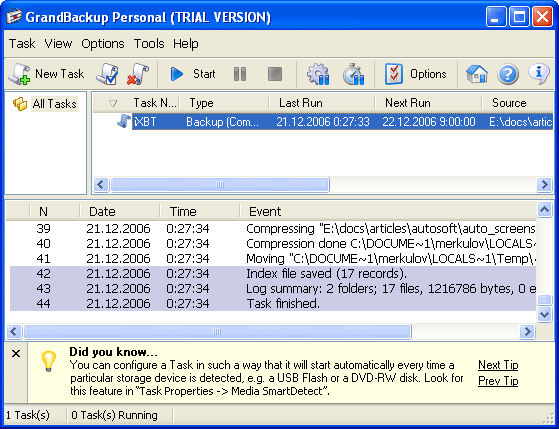Sort by Type column header
Viewport: 559px width, 429px height.
point(224,103)
